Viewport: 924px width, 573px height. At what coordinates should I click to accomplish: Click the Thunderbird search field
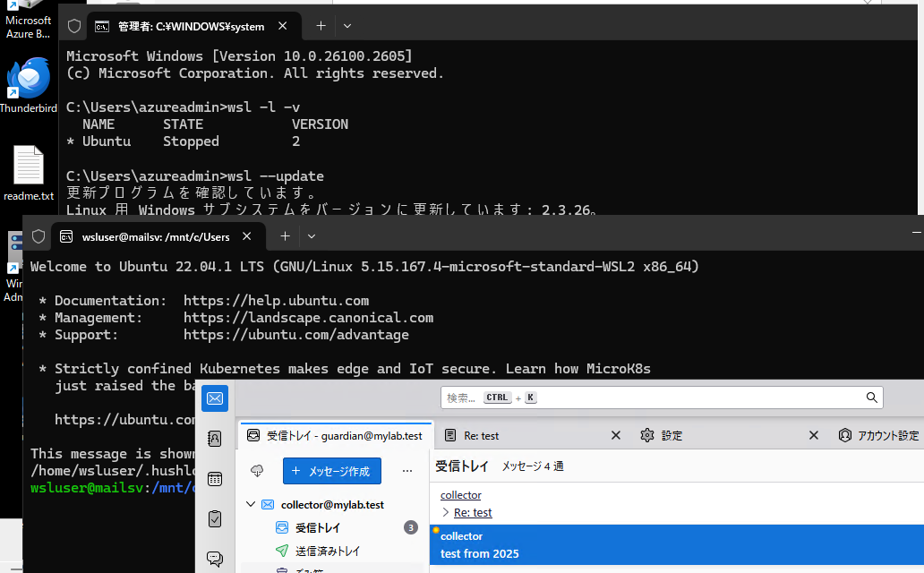(662, 398)
